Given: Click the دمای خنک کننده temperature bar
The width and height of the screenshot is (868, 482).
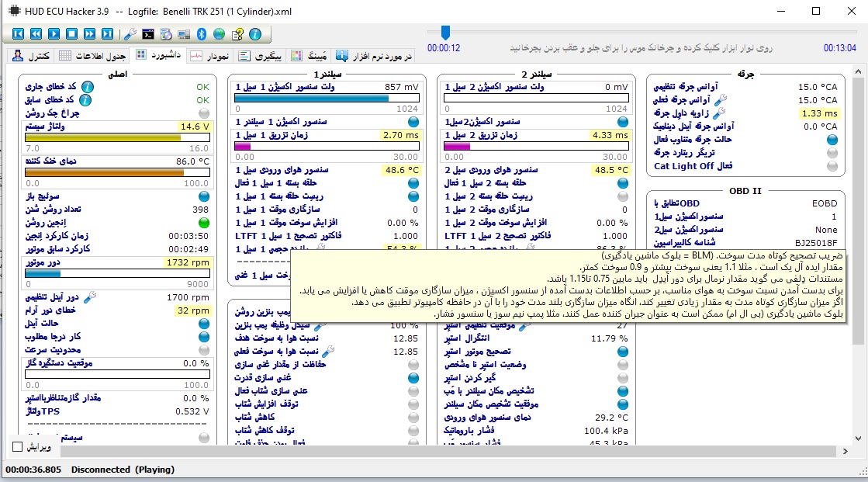Looking at the screenshot, I should [x=117, y=172].
